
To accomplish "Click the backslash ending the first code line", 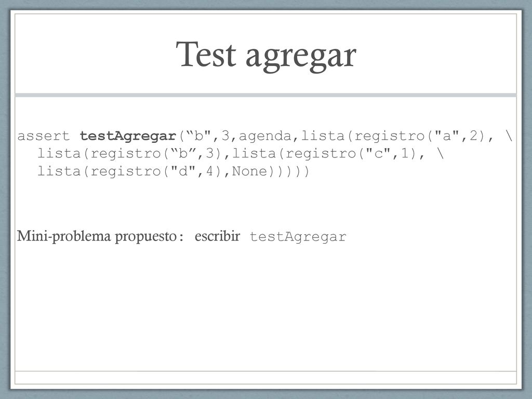I will coord(509,136).
